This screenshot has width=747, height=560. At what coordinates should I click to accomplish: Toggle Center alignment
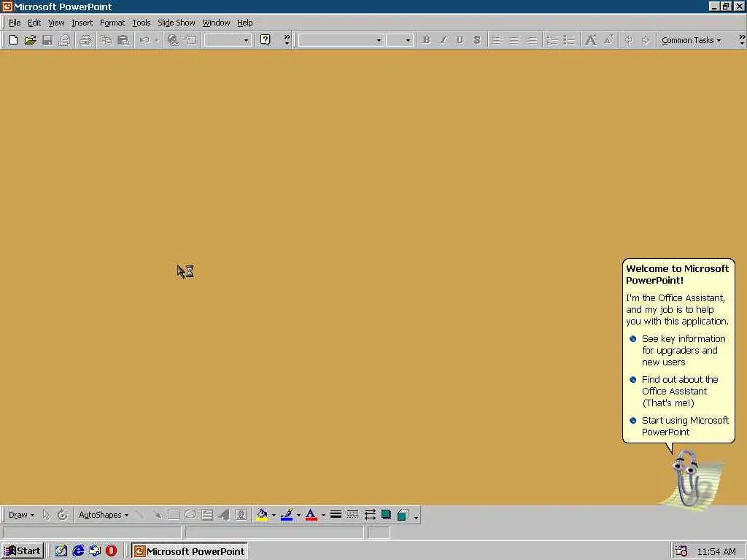pos(514,40)
